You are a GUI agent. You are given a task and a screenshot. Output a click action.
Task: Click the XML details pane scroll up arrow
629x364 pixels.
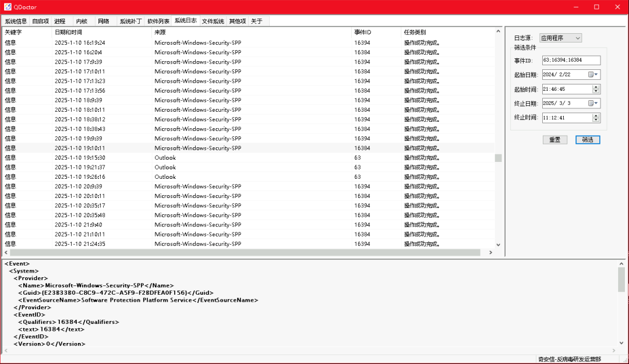(x=621, y=264)
